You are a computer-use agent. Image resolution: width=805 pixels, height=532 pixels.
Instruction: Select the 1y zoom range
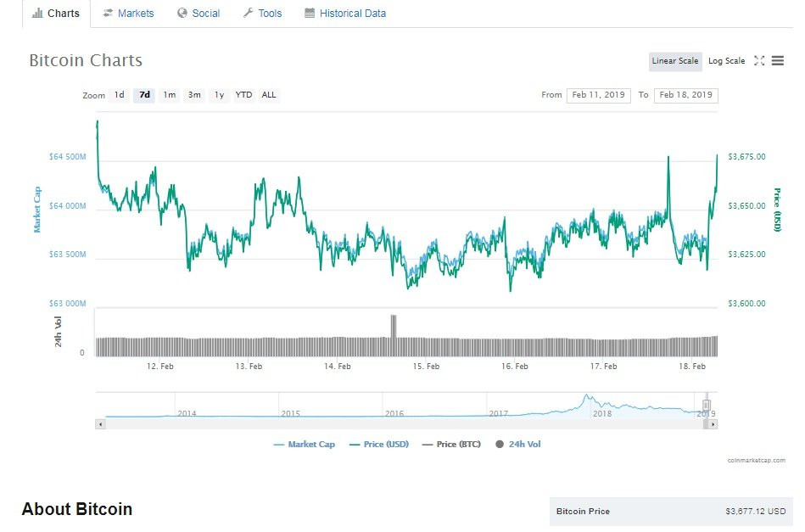click(x=219, y=95)
